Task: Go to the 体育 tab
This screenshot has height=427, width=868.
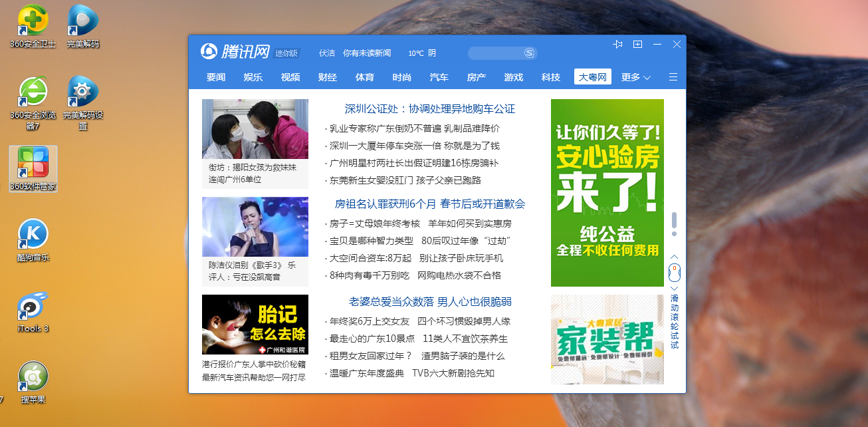Action: 365,77
